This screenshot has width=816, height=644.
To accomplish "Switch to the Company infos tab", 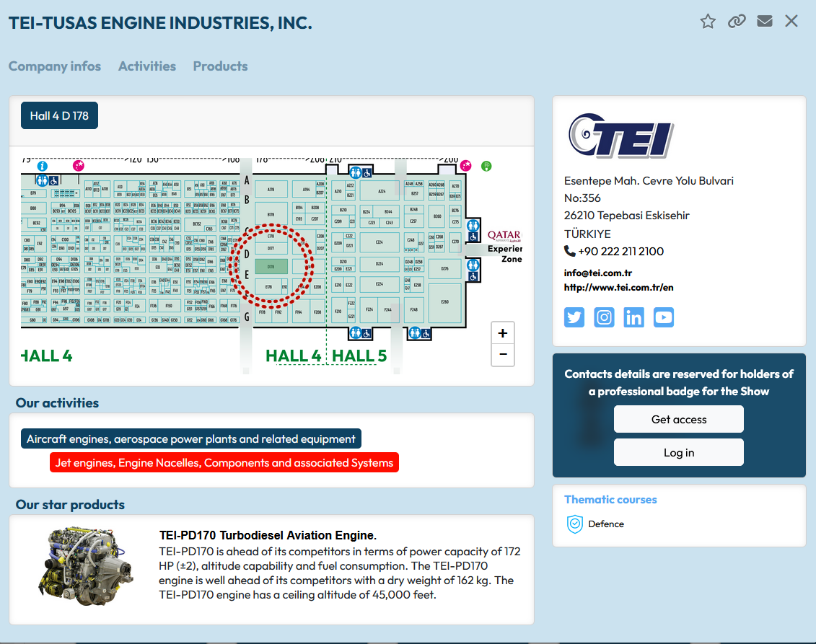I will [55, 66].
